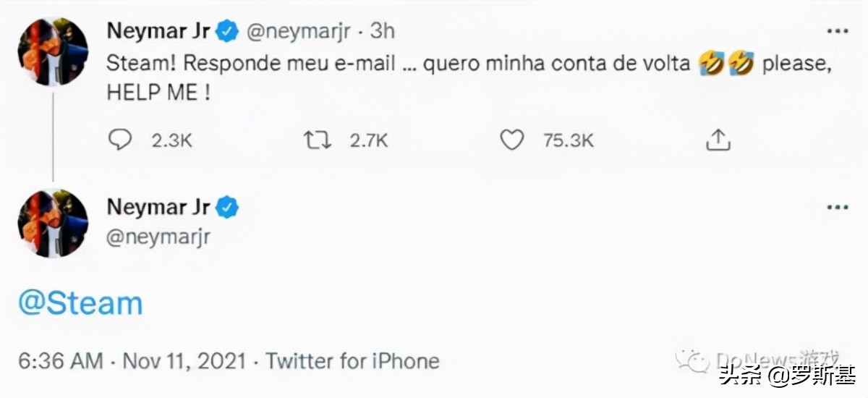Viewport: 868px width, 398px height.
Task: Click the Twitter for iPhone source link
Action: [x=352, y=360]
